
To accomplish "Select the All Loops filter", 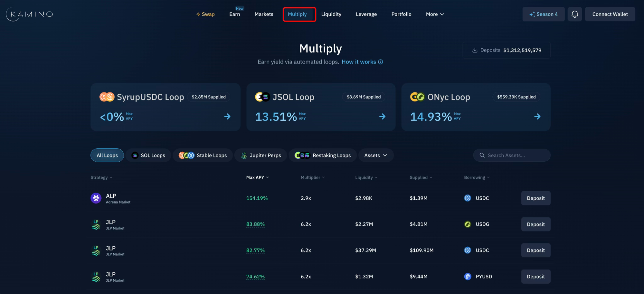I will pos(107,155).
